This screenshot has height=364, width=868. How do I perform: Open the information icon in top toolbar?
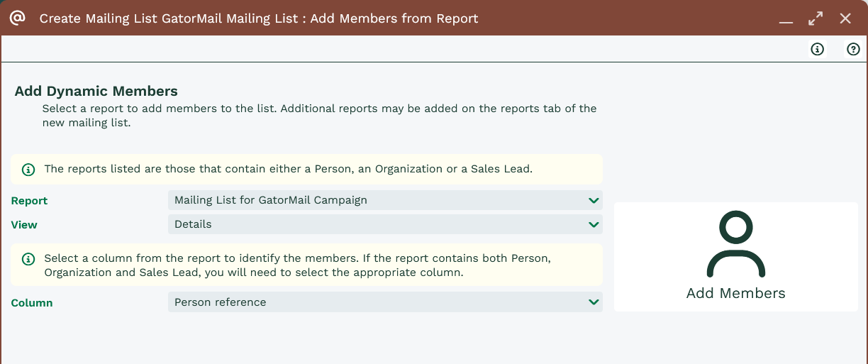tap(818, 49)
